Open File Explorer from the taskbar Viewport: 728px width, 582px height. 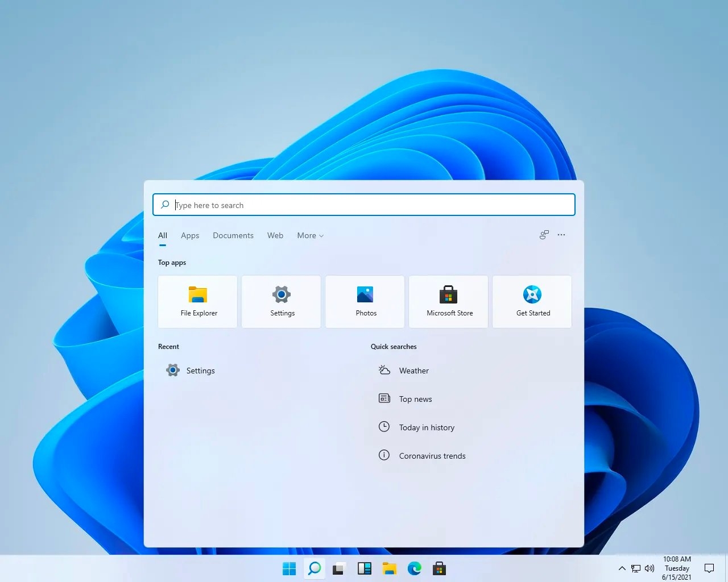tap(390, 568)
